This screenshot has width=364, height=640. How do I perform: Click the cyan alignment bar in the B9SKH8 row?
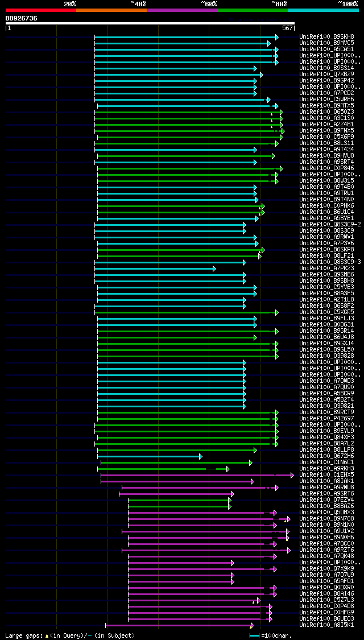point(187,37)
